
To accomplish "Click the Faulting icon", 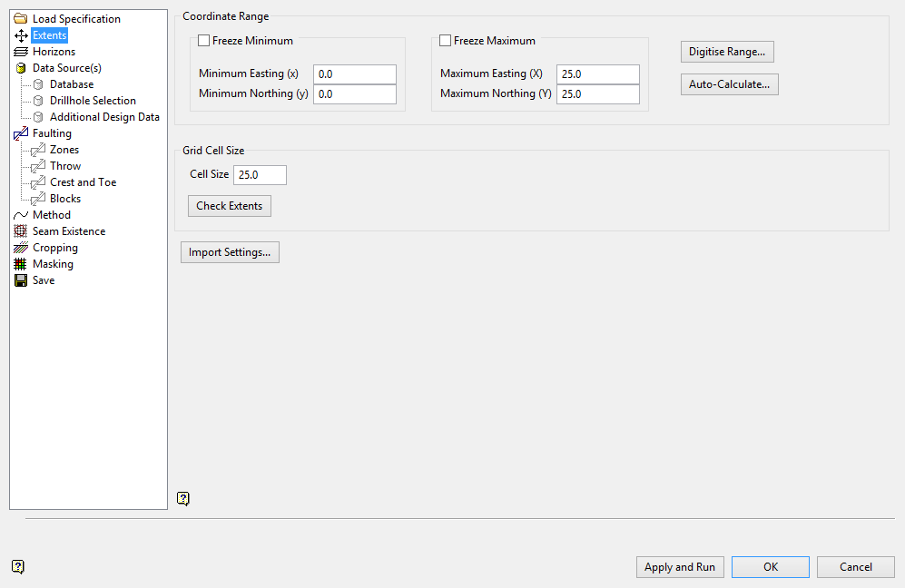I will [x=21, y=133].
